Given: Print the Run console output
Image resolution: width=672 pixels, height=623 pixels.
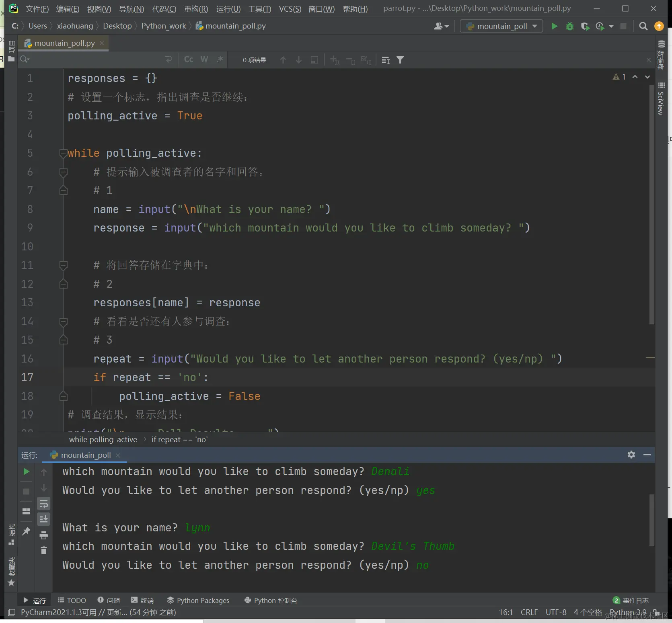Looking at the screenshot, I should [44, 535].
